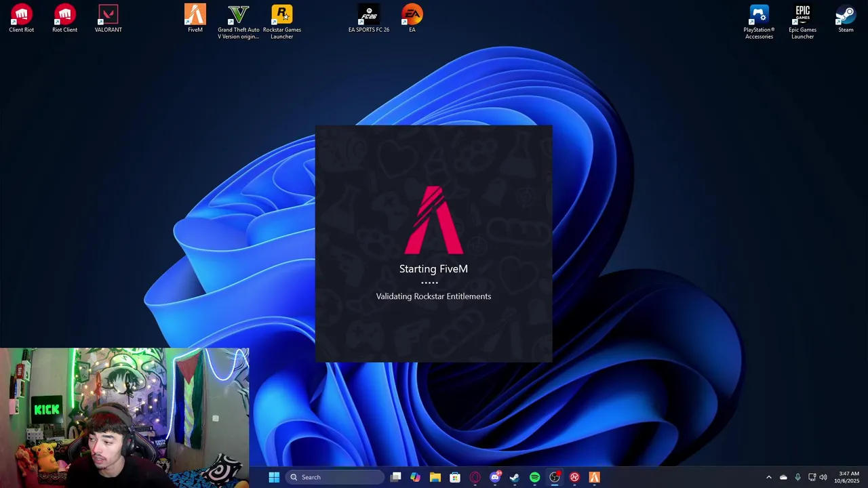Viewport: 868px width, 488px height.
Task: Open network settings from the system tray
Action: pos(812,477)
